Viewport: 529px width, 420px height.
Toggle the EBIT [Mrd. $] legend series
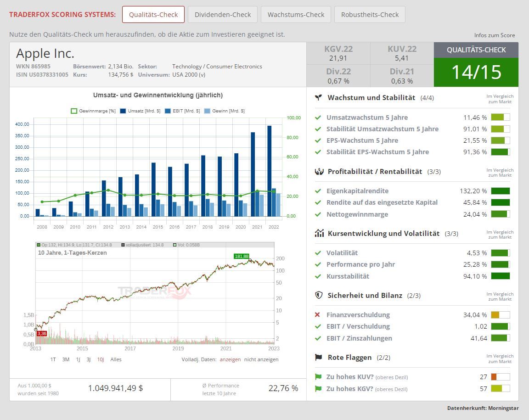click(182, 111)
